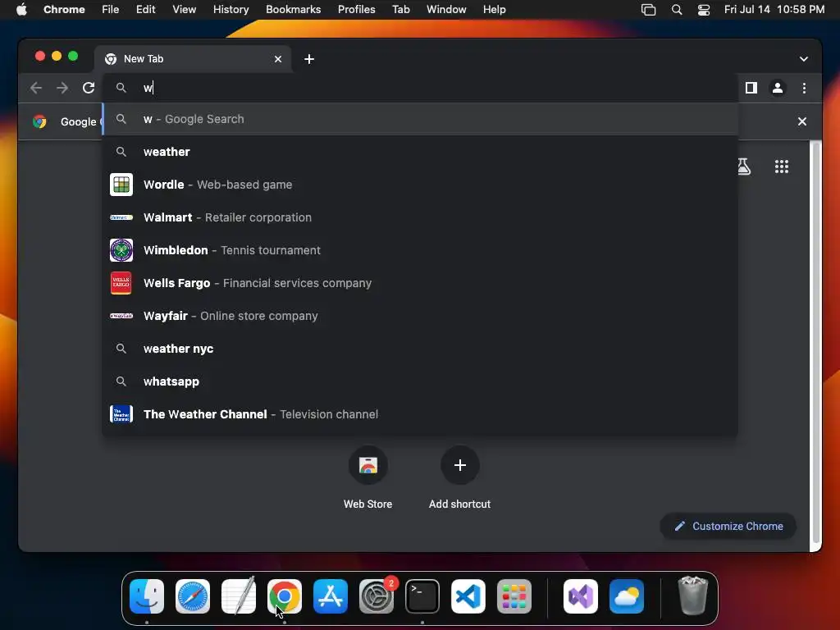Open the Tab menu
The width and height of the screenshot is (840, 630).
tap(400, 10)
